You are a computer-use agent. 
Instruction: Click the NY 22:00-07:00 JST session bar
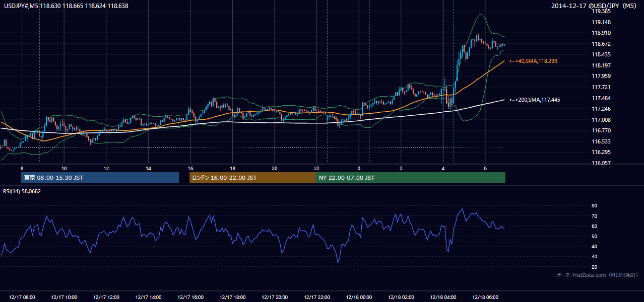pos(411,178)
